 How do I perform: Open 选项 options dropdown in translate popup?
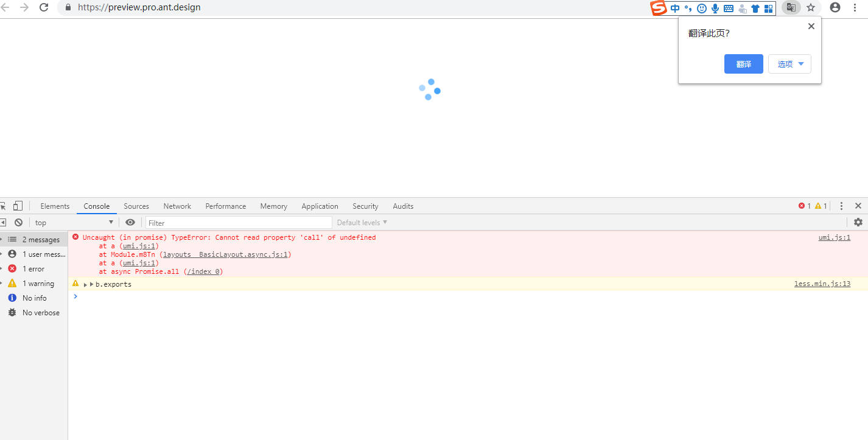789,64
